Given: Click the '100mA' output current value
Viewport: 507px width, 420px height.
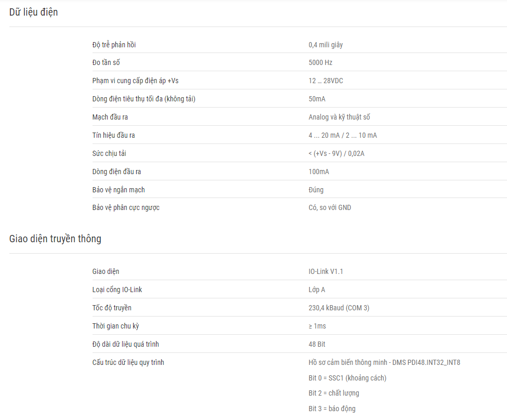Looking at the screenshot, I should (319, 172).
